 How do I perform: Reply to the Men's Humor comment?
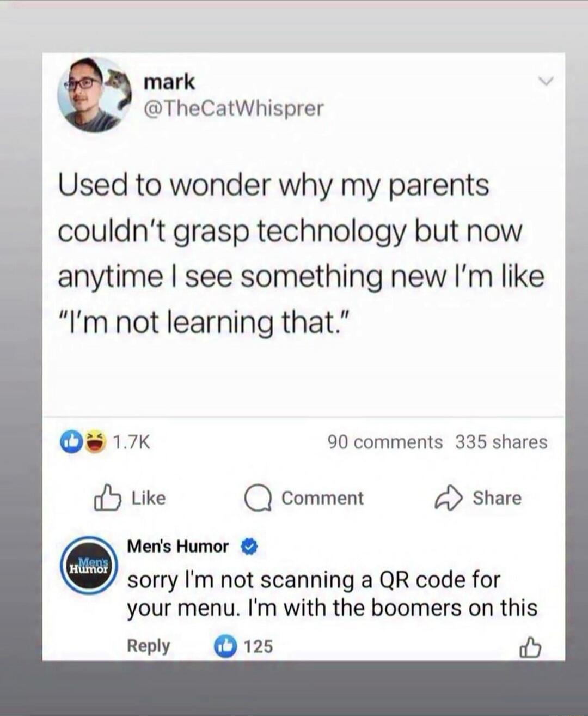click(148, 646)
